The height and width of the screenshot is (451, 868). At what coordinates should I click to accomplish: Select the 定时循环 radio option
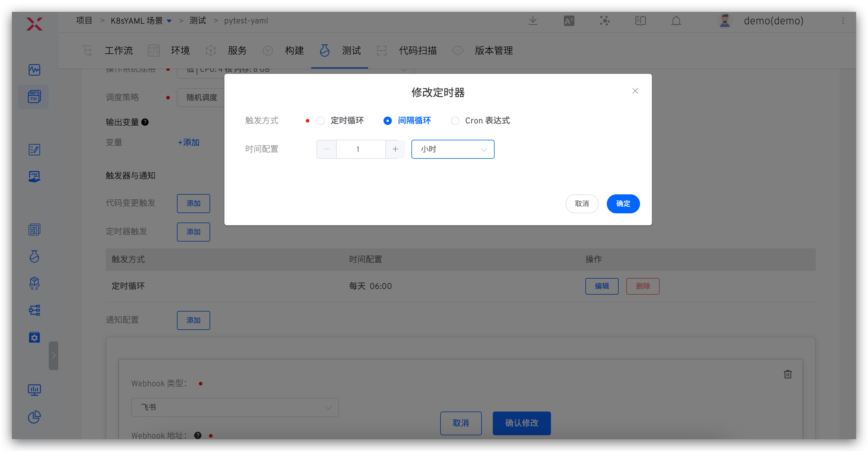point(320,120)
